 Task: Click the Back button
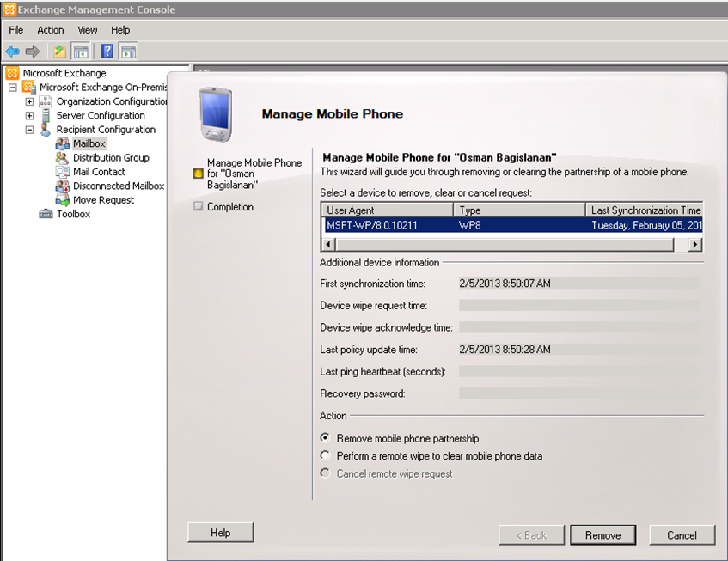pyautogui.click(x=532, y=535)
